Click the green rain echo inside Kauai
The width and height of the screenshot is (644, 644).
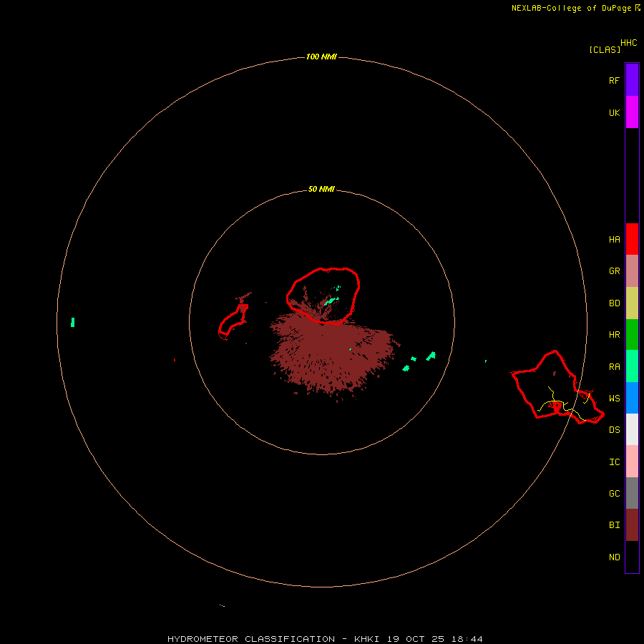pos(331,301)
